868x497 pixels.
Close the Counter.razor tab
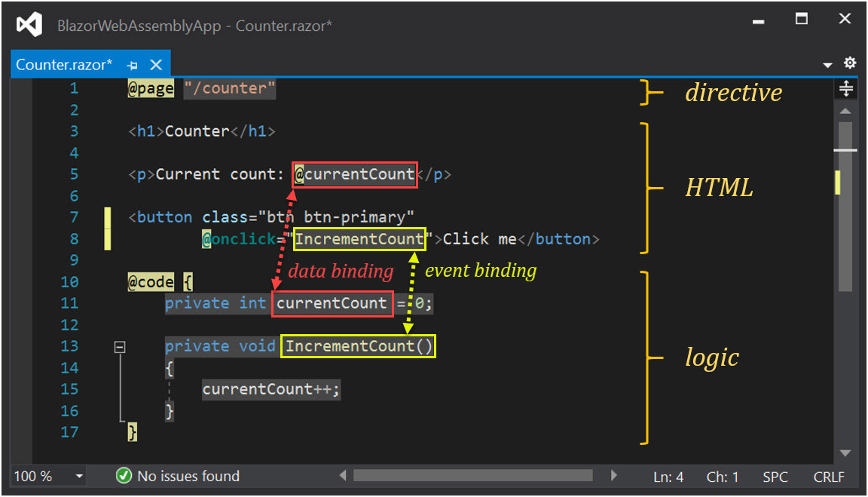(x=155, y=65)
